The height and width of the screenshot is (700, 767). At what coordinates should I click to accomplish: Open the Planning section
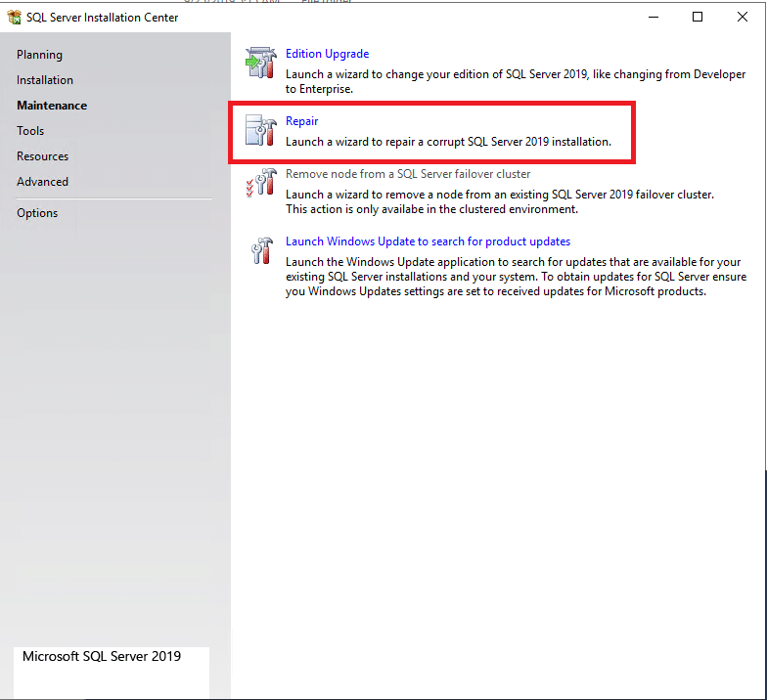[39, 55]
